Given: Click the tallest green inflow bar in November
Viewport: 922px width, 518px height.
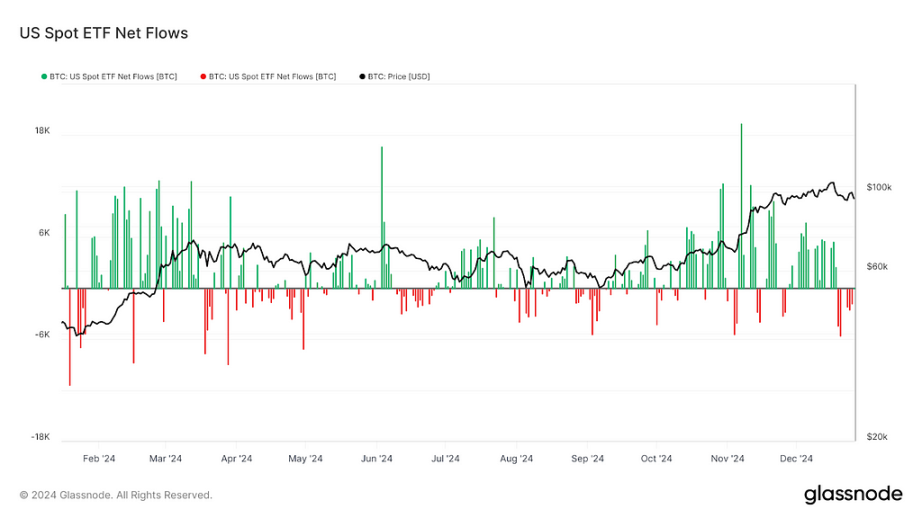Looking at the screenshot, I should click(x=741, y=206).
